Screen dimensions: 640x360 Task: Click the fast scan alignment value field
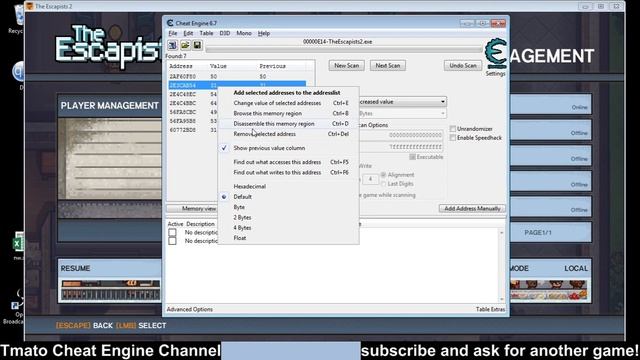pyautogui.click(x=371, y=179)
